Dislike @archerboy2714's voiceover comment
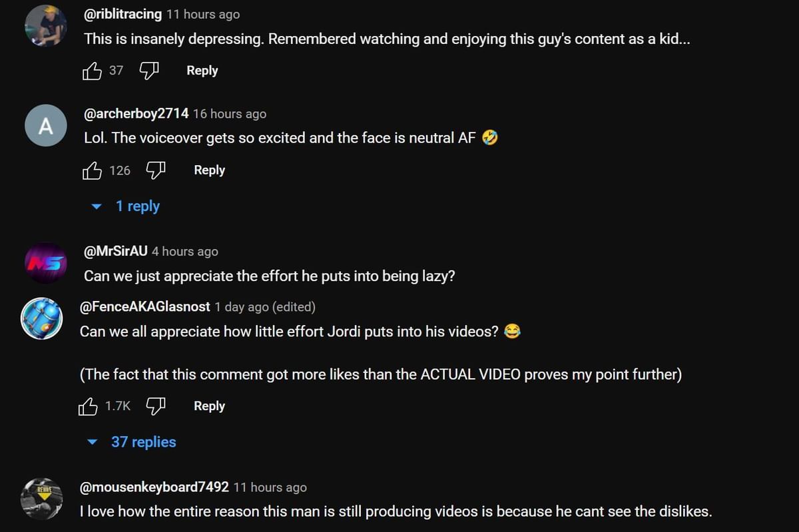Image resolution: width=799 pixels, height=532 pixels. pyautogui.click(x=155, y=170)
